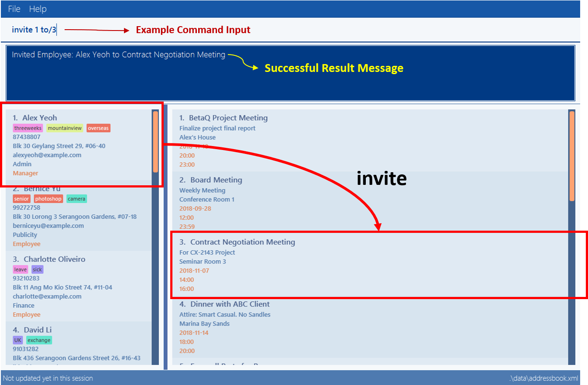This screenshot has width=588, height=385.
Task: Click Finalize project final report description
Action: [x=217, y=128]
